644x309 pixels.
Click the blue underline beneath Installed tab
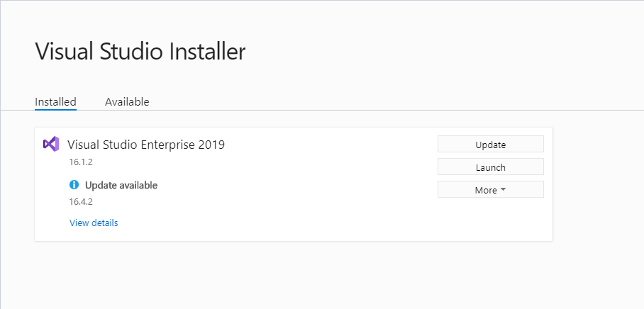click(55, 110)
